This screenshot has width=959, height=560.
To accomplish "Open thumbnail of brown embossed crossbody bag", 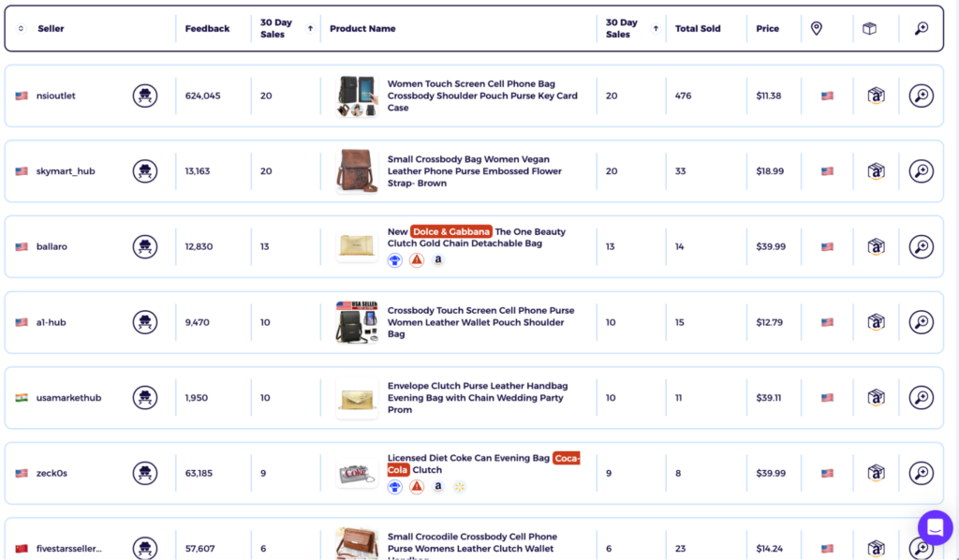I will (357, 171).
